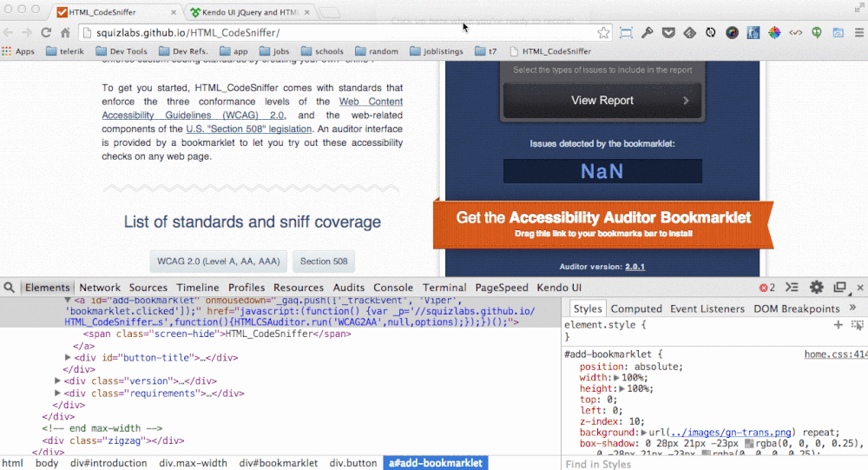This screenshot has width=868, height=470.
Task: Collapse the a id="add-bookmarklet" node
Action: pyautogui.click(x=68, y=300)
